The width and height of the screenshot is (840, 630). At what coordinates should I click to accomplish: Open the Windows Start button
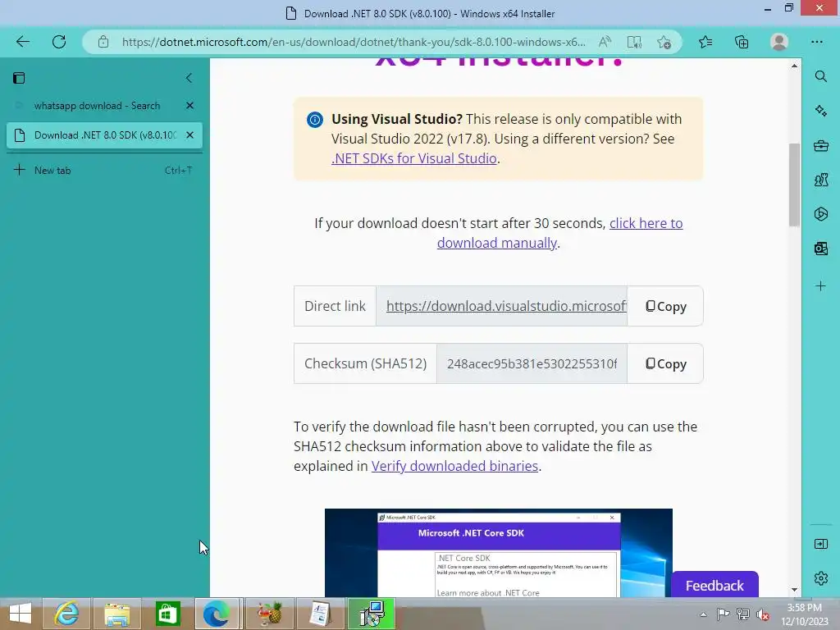[20, 614]
